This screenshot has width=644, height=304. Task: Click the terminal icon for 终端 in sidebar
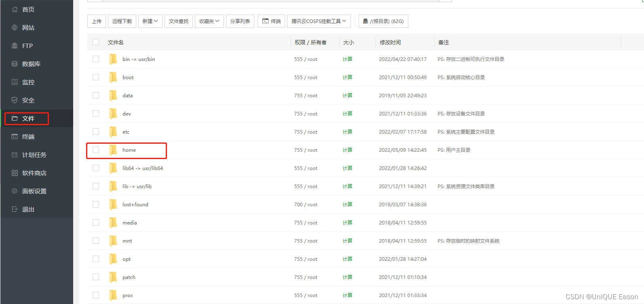point(15,136)
